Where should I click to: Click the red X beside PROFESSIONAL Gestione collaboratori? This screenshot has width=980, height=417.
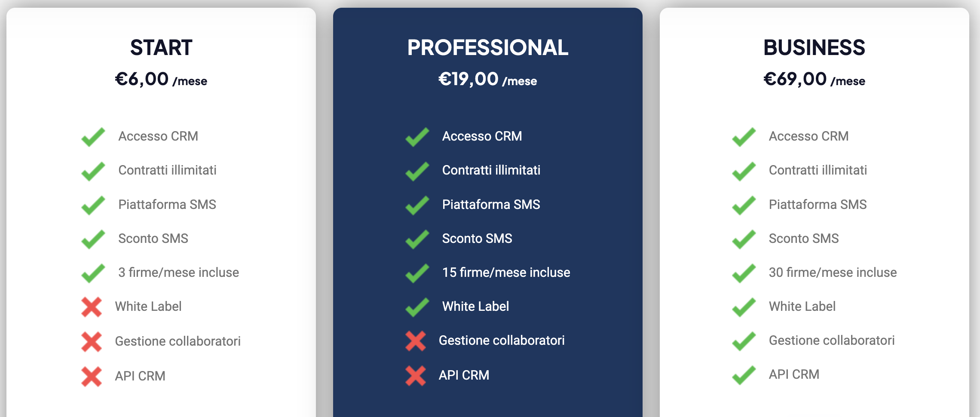pyautogui.click(x=416, y=341)
